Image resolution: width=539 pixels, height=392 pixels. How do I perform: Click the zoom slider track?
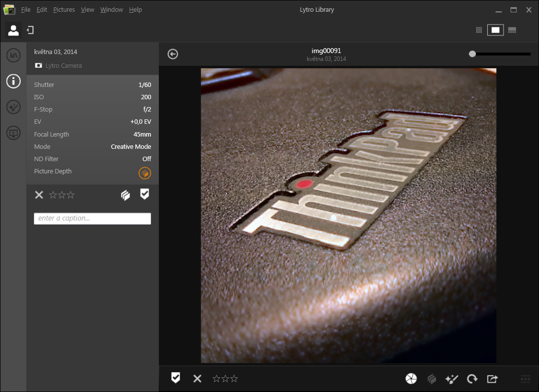pos(502,54)
